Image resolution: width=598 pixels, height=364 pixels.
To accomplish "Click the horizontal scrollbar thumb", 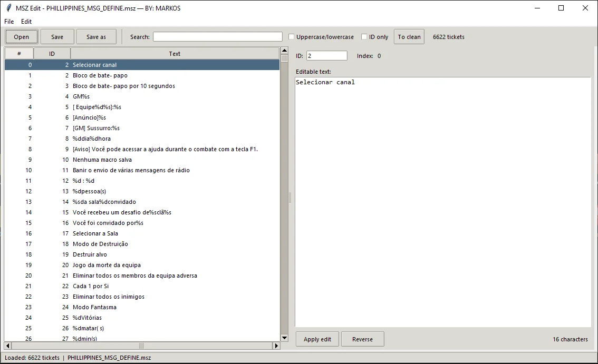I will point(142,346).
